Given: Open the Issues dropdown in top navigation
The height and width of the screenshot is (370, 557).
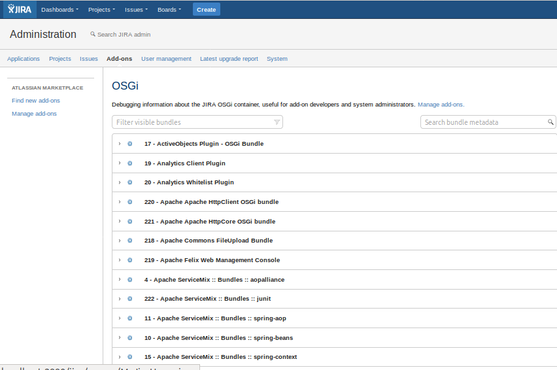Looking at the screenshot, I should click(136, 10).
